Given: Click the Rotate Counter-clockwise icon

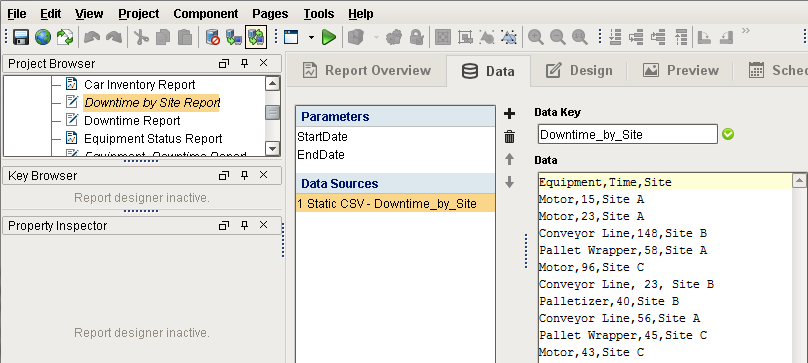Looking at the screenshot, I should pos(726,37).
